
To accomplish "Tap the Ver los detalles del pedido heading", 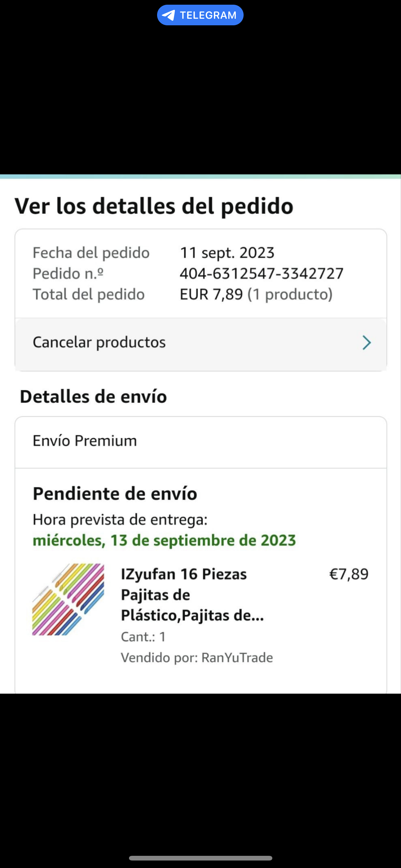I will click(154, 206).
